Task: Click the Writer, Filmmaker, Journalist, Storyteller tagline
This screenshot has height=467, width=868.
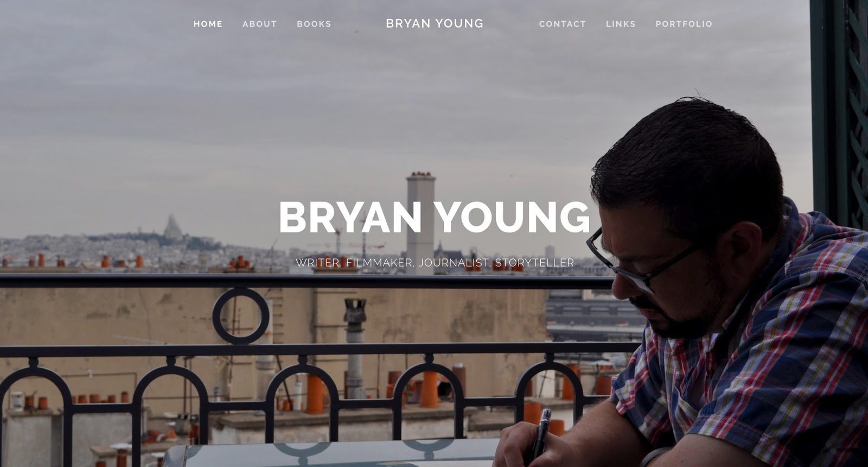Action: [x=435, y=263]
